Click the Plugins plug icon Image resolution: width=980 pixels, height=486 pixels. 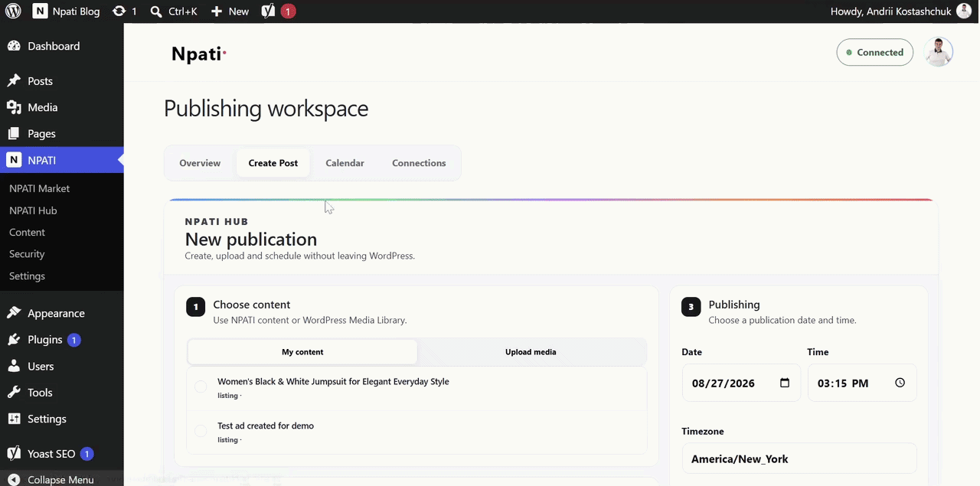(14, 340)
